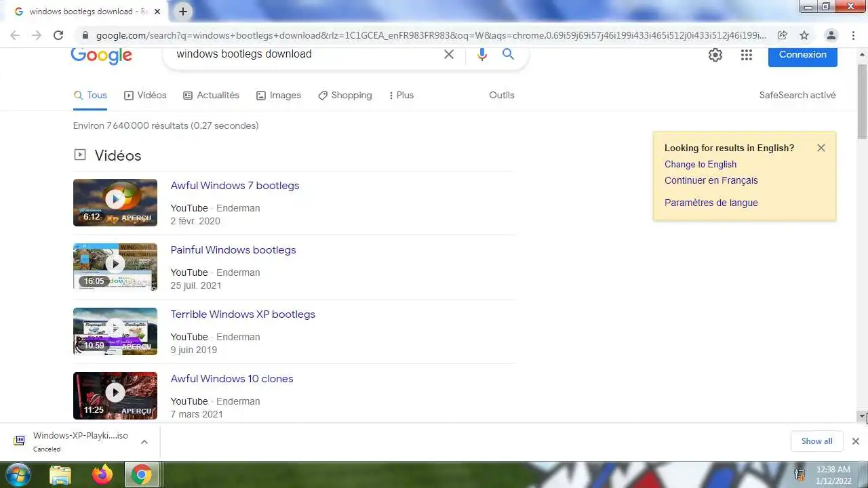This screenshot has width=868, height=488.
Task: Reload the page with the refresh icon
Action: click(x=58, y=35)
